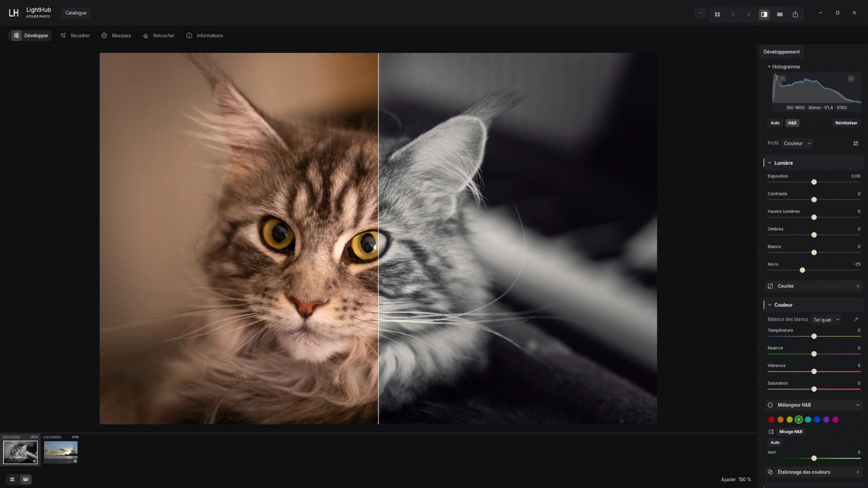The height and width of the screenshot is (488, 868).
Task: Click the Ajuster 100 % zoom control
Action: point(736,480)
